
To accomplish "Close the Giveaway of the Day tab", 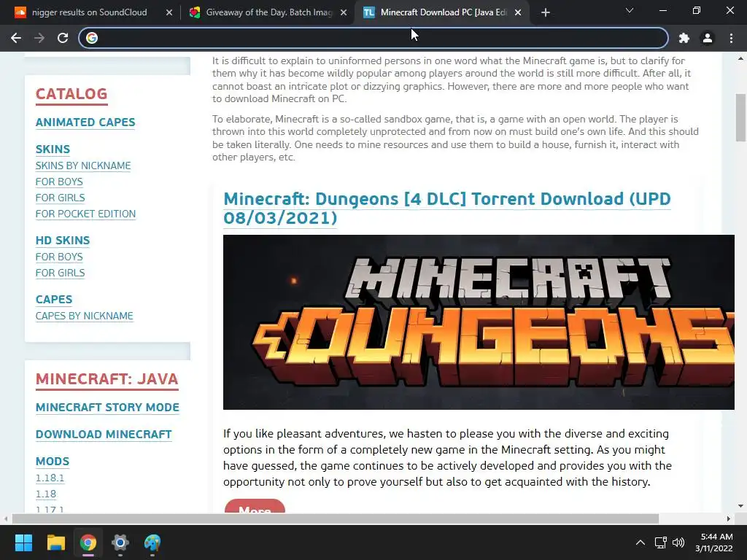I will [344, 12].
